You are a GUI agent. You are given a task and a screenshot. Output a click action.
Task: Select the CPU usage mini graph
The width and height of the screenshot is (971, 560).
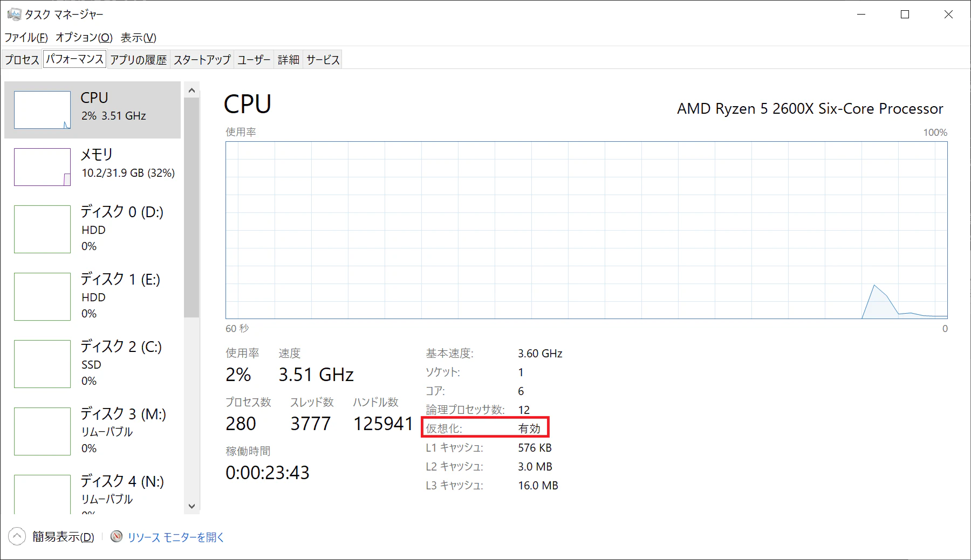(x=42, y=110)
